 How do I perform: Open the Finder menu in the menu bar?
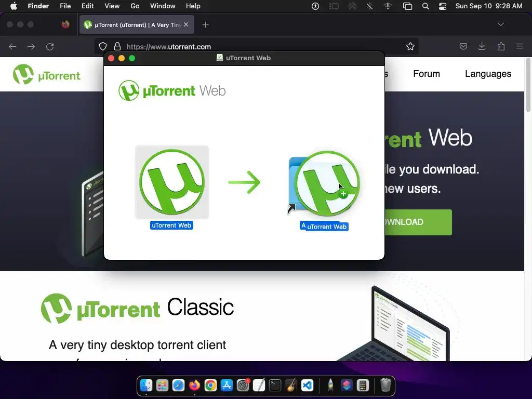click(38, 6)
